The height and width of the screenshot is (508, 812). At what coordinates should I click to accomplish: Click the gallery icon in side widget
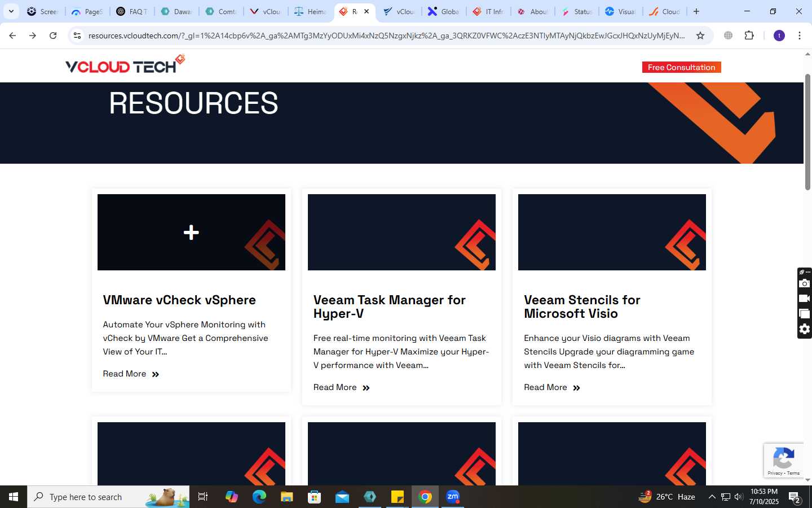[x=805, y=314]
